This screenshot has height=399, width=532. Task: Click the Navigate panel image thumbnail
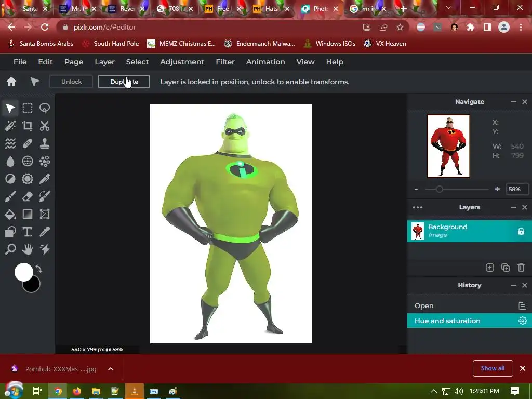[x=448, y=146]
